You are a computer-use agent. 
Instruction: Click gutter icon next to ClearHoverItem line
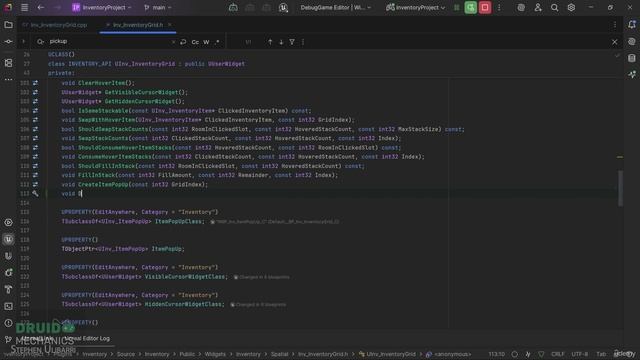click(x=35, y=83)
